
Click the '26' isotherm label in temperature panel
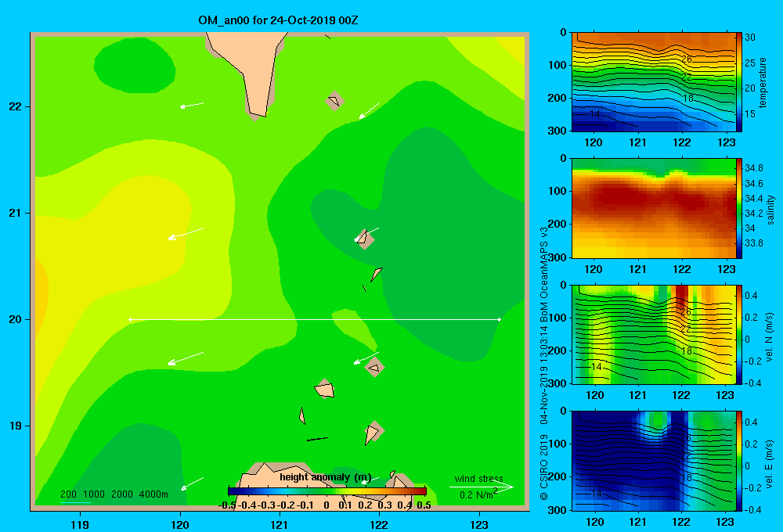pos(687,59)
